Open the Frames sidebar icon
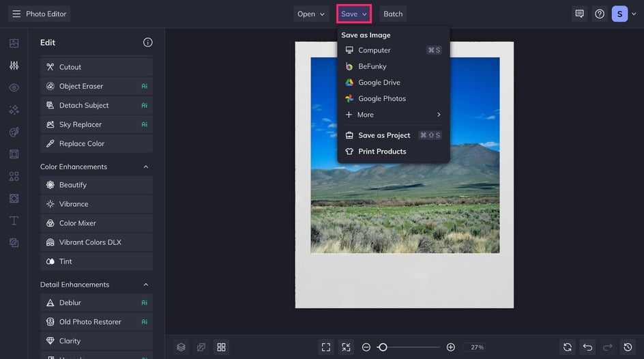This screenshot has height=359, width=644. (14, 154)
